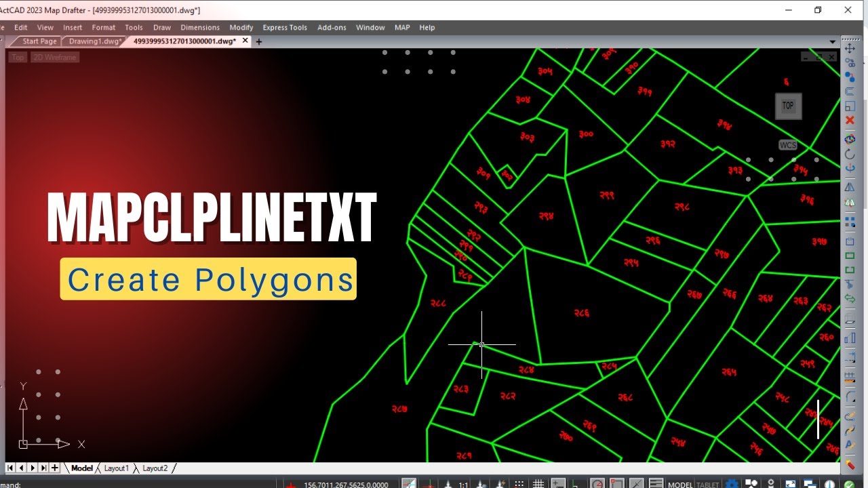Image resolution: width=868 pixels, height=488 pixels.
Task: Select the Stretch tool
Action: (850, 240)
